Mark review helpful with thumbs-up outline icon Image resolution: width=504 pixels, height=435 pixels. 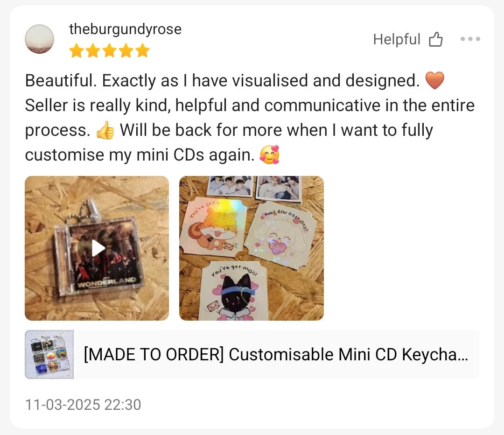(436, 39)
